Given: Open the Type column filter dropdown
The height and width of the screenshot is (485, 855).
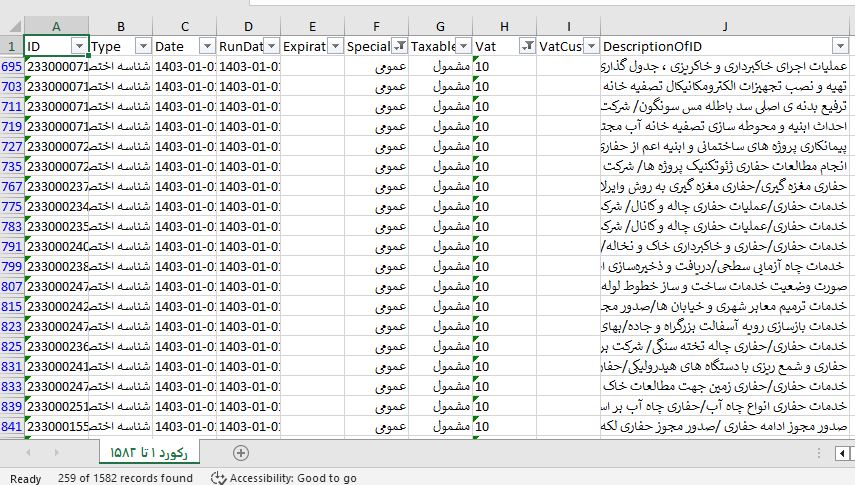Looking at the screenshot, I should [x=143, y=46].
